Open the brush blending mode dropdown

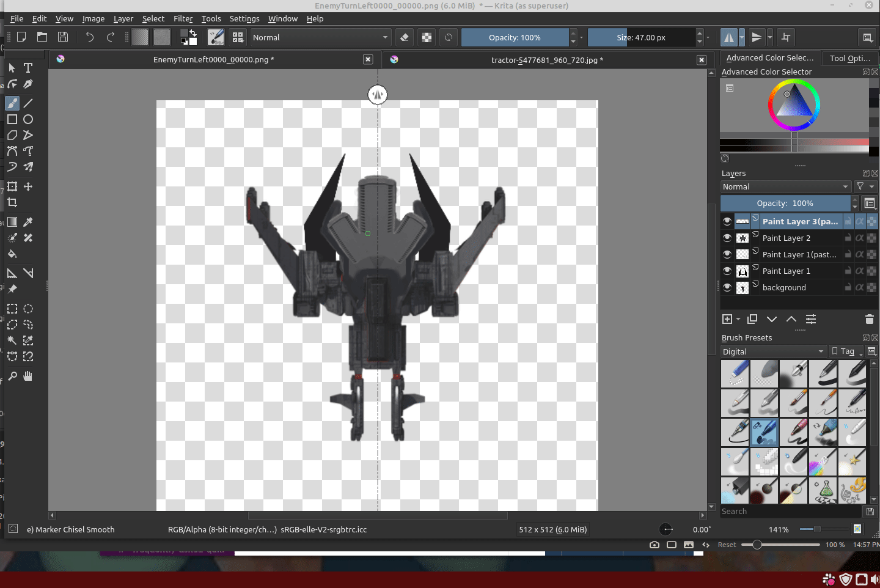(x=320, y=37)
